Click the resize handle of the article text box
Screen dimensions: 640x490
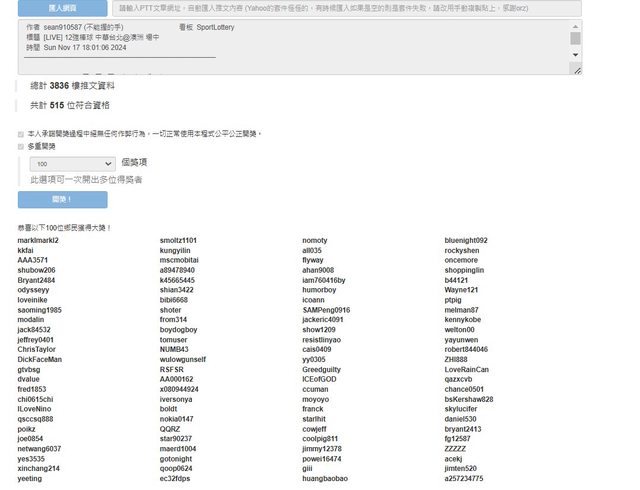(577, 70)
